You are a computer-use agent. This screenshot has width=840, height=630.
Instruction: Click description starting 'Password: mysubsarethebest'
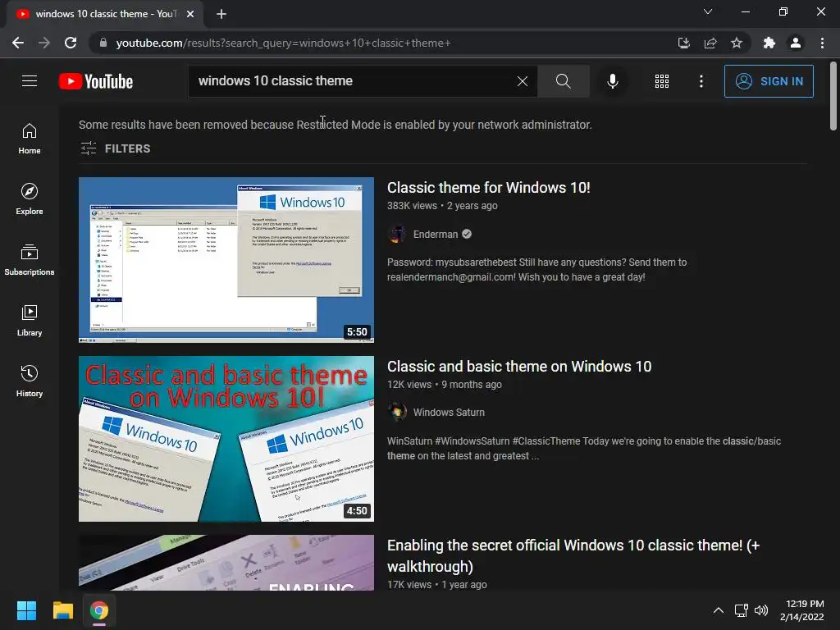536,269
